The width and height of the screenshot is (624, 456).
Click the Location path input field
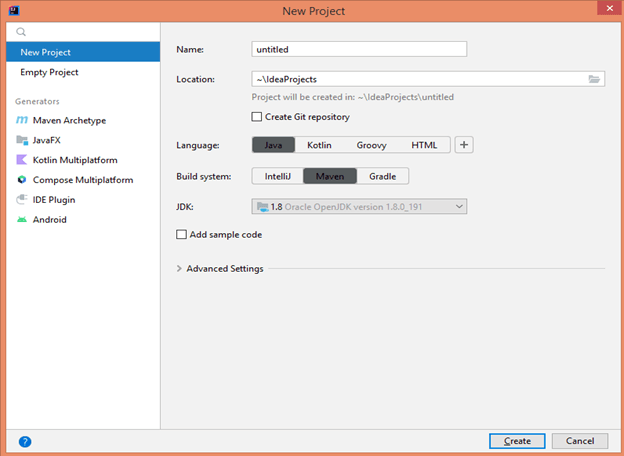point(428,79)
